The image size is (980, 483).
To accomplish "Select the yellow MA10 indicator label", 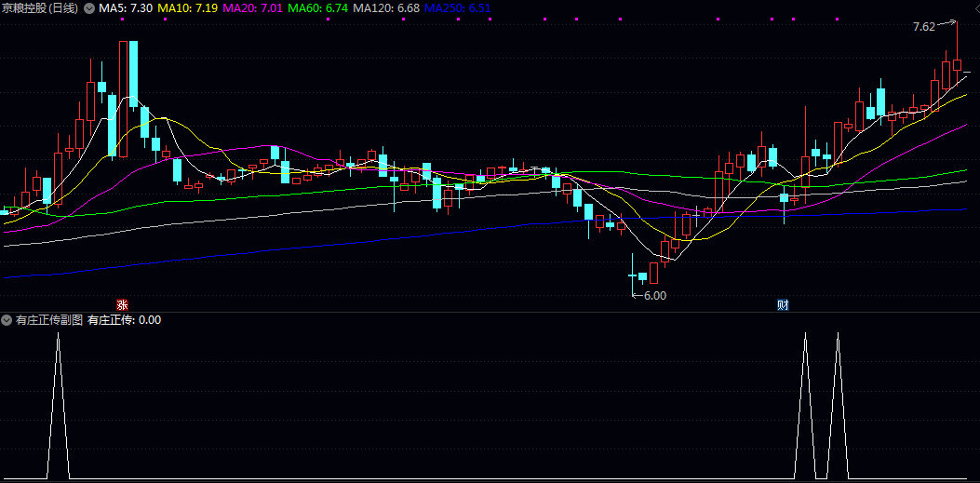I will (x=188, y=8).
